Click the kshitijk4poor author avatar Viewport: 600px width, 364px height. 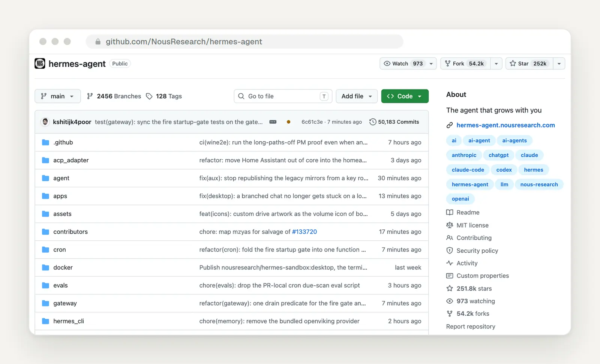(x=45, y=122)
